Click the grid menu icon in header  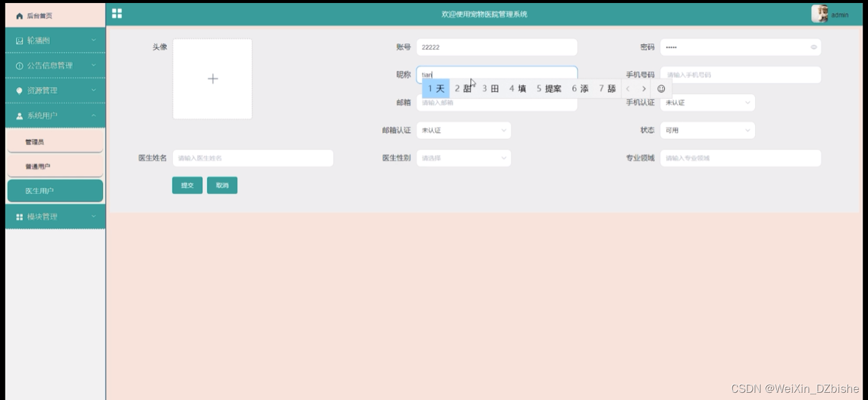pos(117,13)
